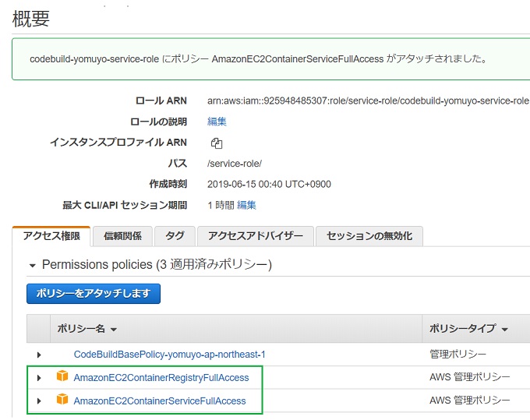Click the 作成時刻 label
This screenshot has width=530, height=420.
coord(168,184)
